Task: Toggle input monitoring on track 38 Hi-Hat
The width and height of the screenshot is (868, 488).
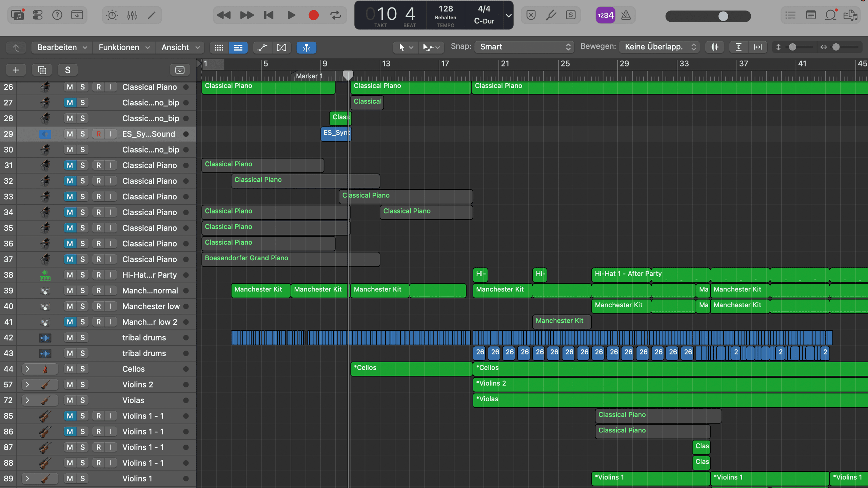Action: (x=111, y=275)
